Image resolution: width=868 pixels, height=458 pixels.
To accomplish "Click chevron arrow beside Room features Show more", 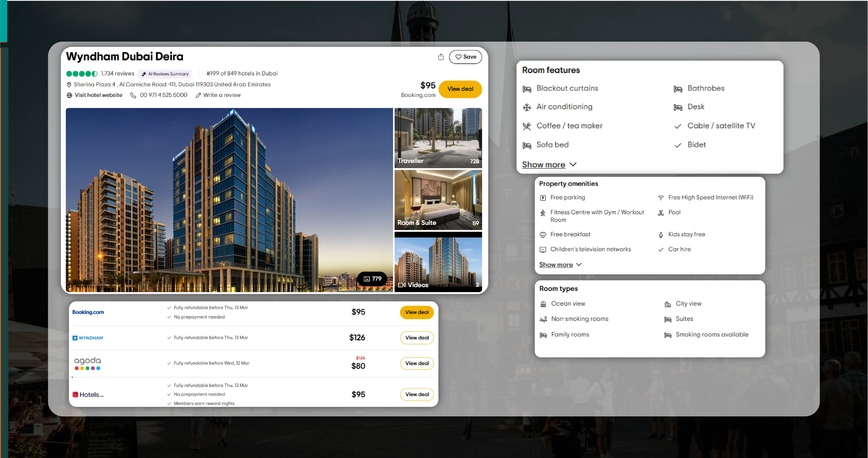I will pos(573,165).
